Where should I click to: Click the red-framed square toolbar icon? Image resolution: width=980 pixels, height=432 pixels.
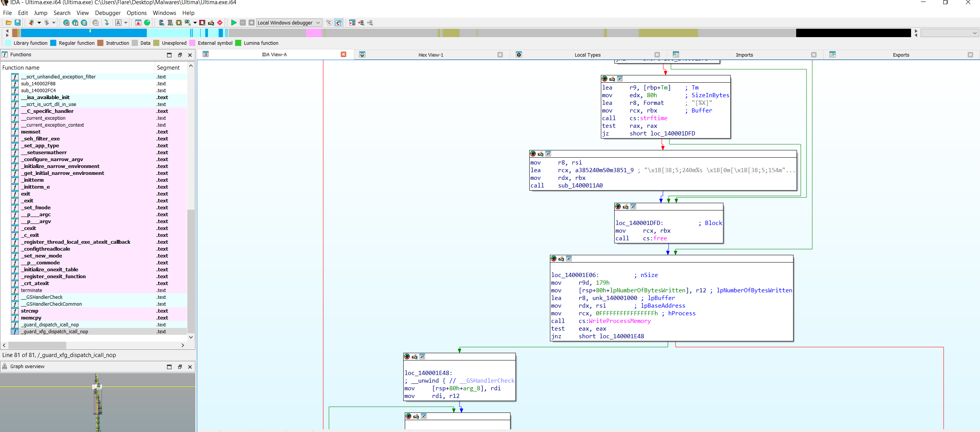tap(202, 23)
